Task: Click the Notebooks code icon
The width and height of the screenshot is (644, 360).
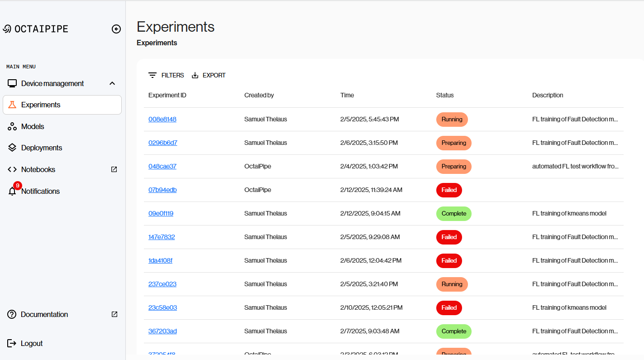Action: point(11,169)
